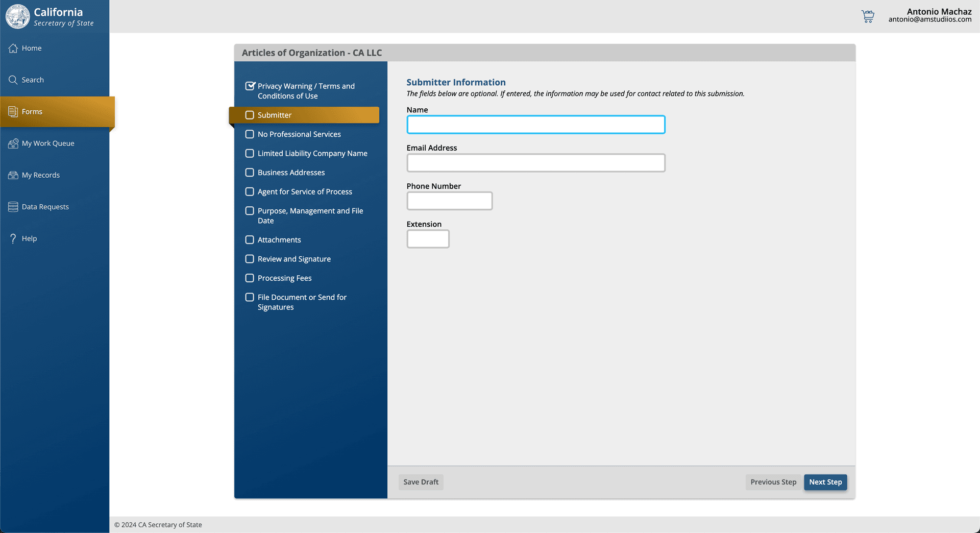Click the Phone Number input field
This screenshot has height=533, width=980.
[449, 201]
